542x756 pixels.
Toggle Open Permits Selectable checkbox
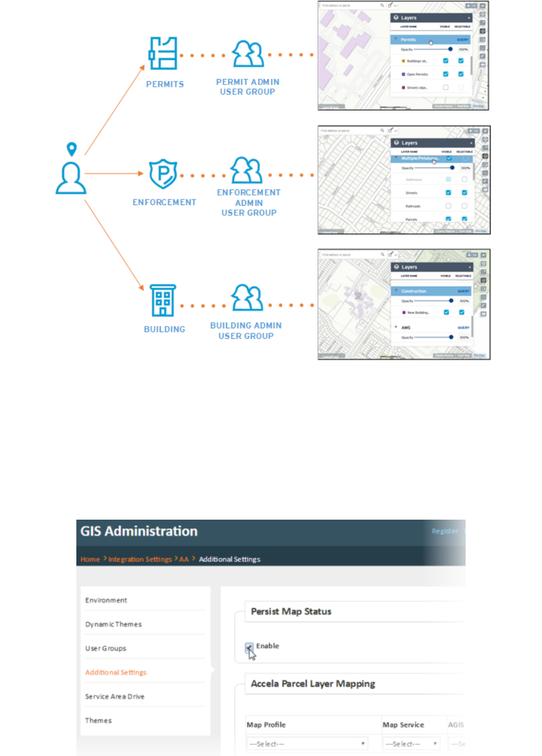(x=461, y=74)
